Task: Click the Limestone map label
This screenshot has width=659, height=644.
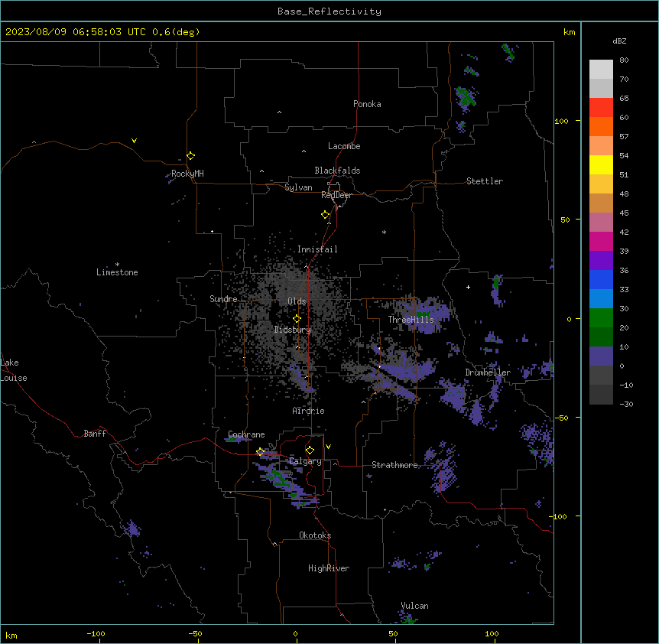Action: 117,272
